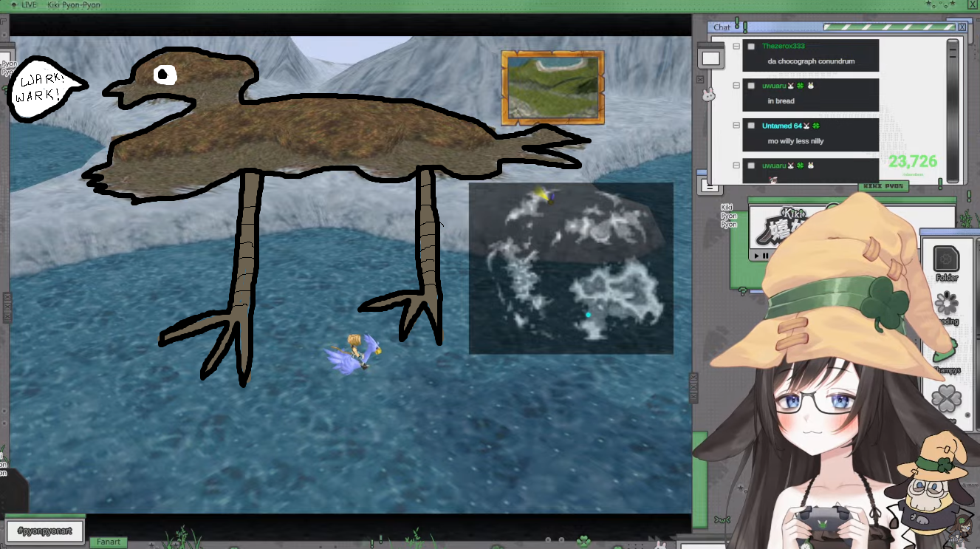Collapse the Untamed 64 chat message
This screenshot has width=980, height=549.
point(736,126)
